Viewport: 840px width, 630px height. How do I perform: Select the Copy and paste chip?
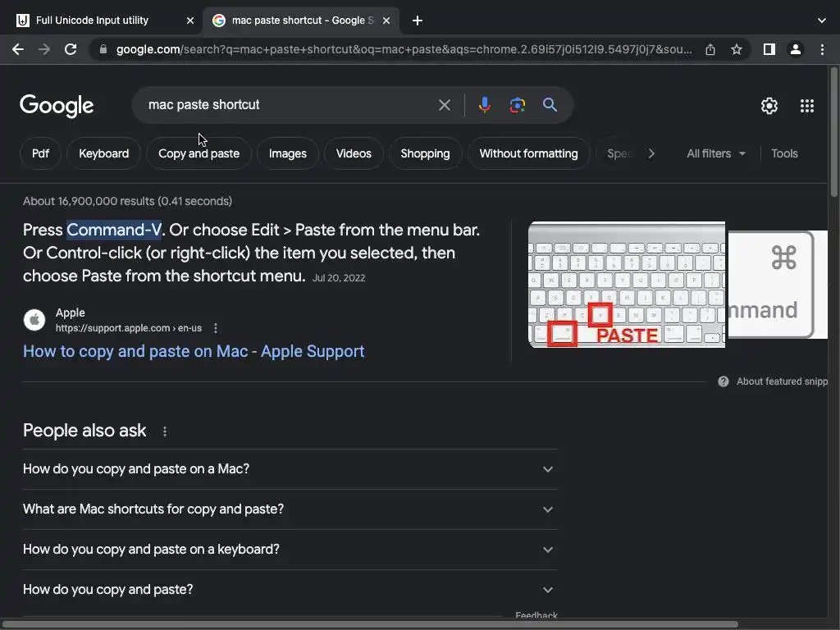pos(199,153)
